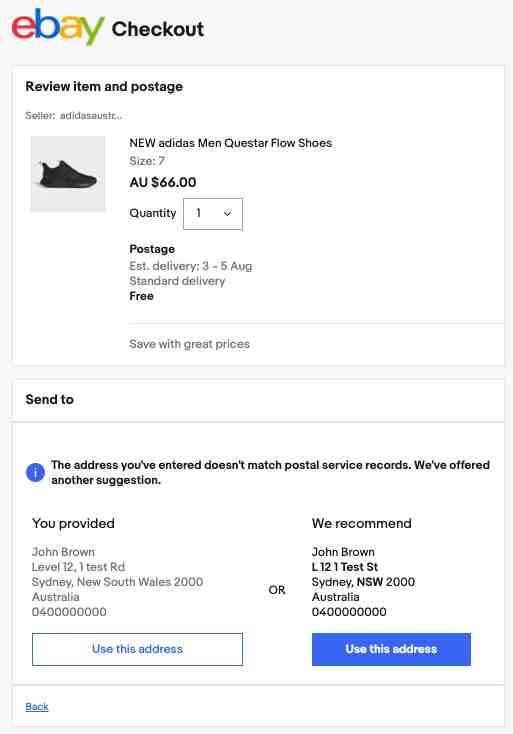
Task: Select the quantity value 1 in the box
Action: pos(198,213)
